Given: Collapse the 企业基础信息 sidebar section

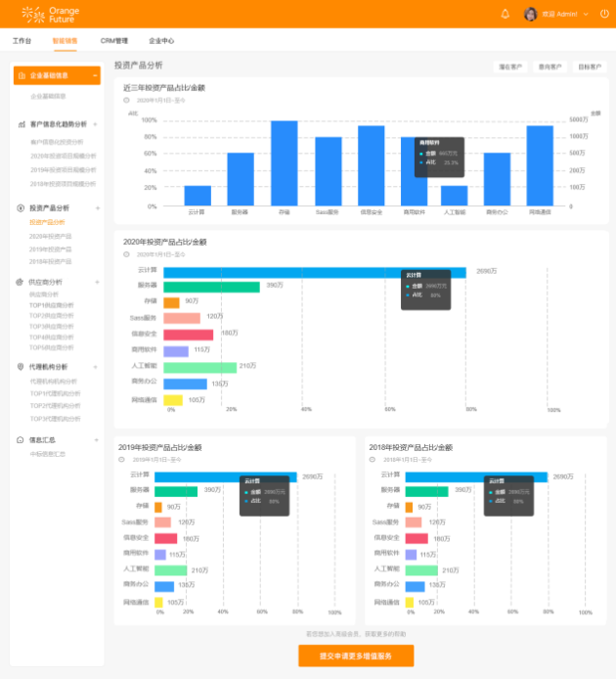Looking at the screenshot, I should 95,75.
